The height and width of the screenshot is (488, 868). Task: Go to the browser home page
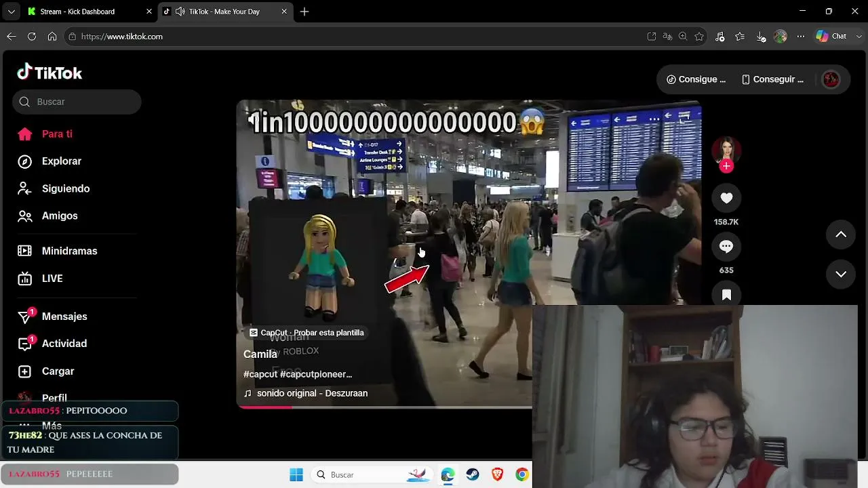pyautogui.click(x=52, y=37)
